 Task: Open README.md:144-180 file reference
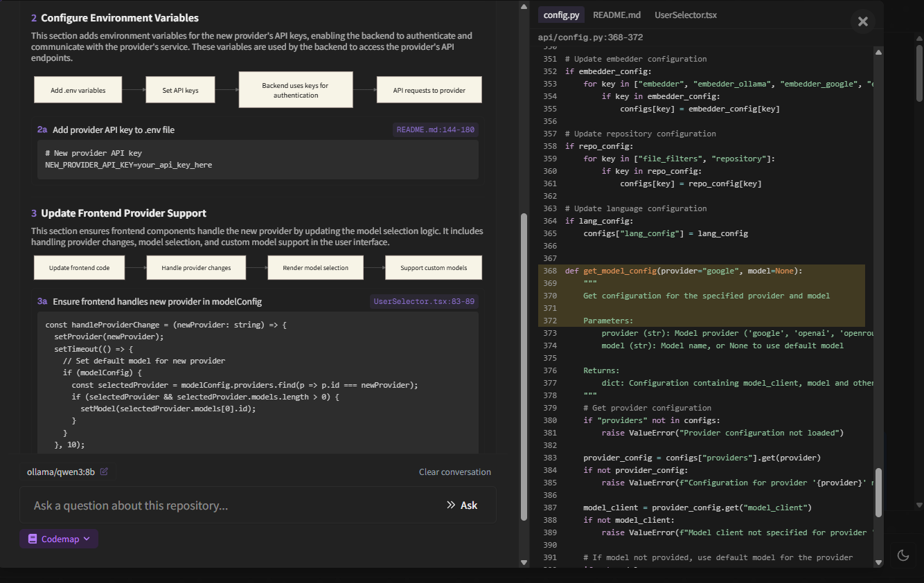tap(436, 129)
